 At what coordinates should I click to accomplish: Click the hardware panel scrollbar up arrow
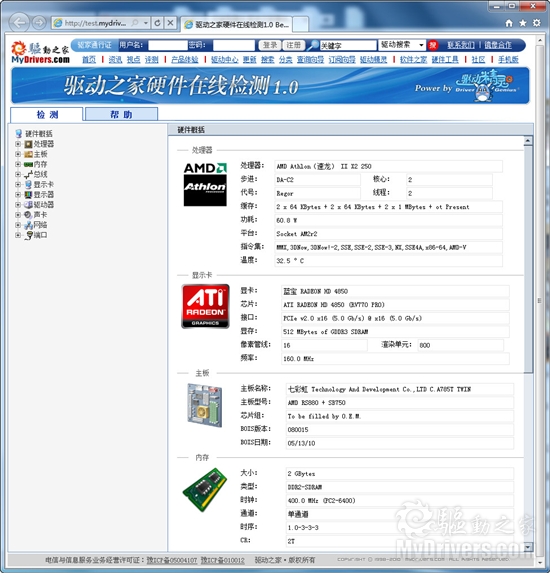528,141
